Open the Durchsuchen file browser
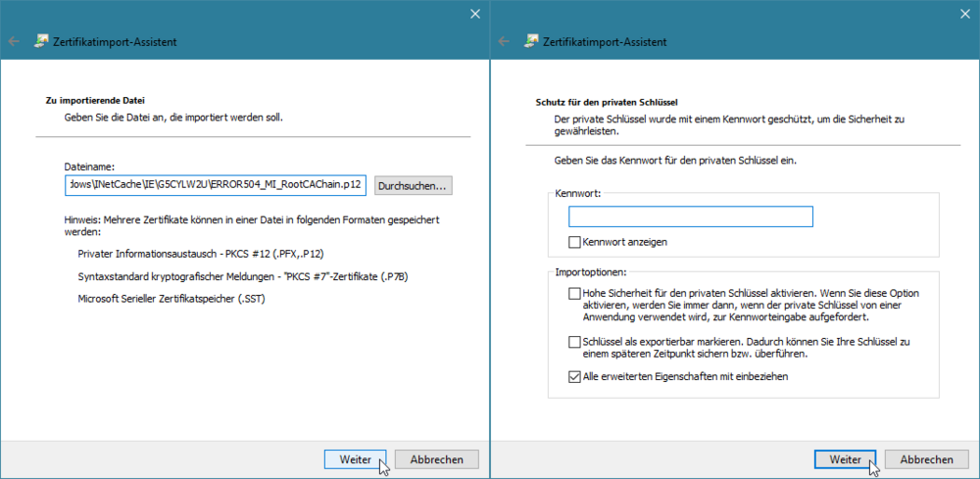This screenshot has height=479, width=980. tap(414, 185)
